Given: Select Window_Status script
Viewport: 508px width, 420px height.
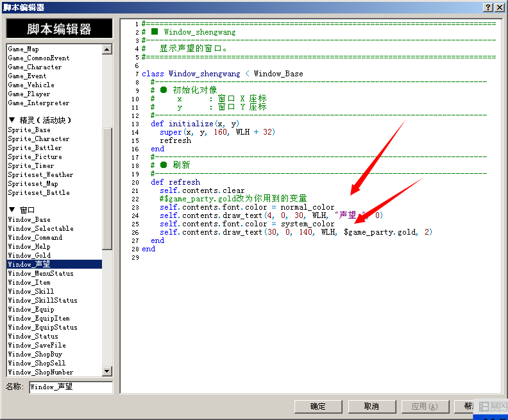Looking at the screenshot, I should (33, 337).
